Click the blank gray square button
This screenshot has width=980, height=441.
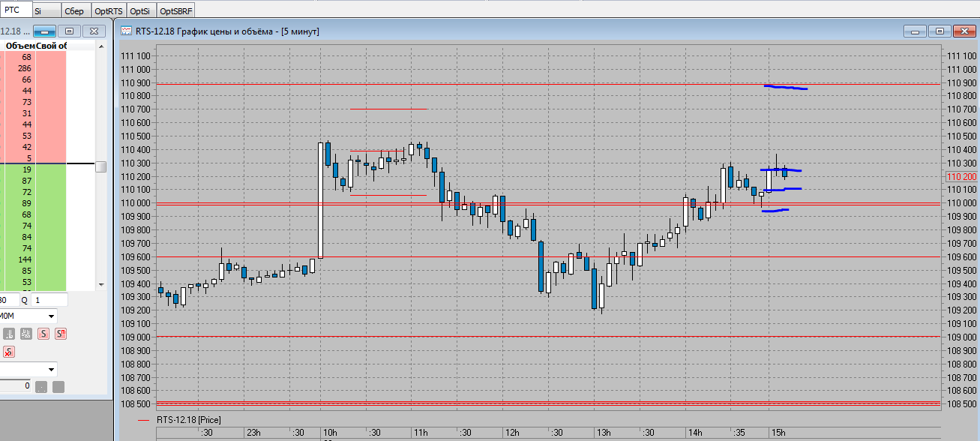pos(58,387)
